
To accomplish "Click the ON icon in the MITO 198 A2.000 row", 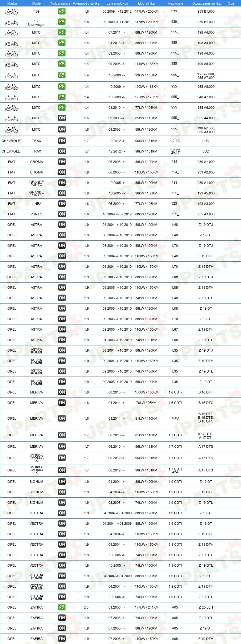I will (x=62, y=129).
